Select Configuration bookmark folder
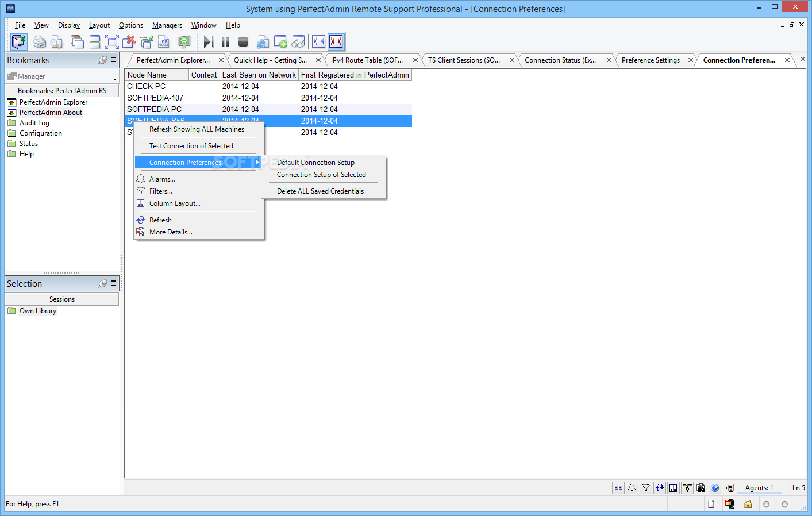 40,133
